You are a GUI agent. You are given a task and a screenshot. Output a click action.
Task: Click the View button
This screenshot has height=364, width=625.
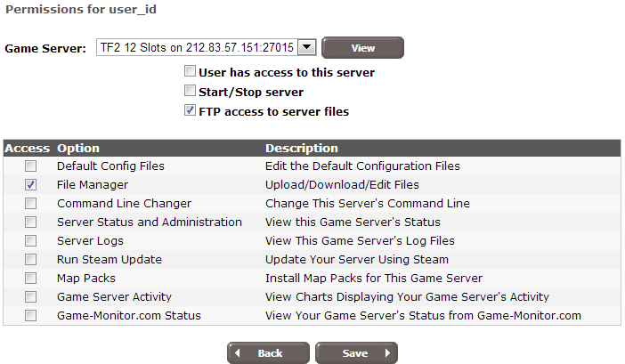click(x=362, y=48)
